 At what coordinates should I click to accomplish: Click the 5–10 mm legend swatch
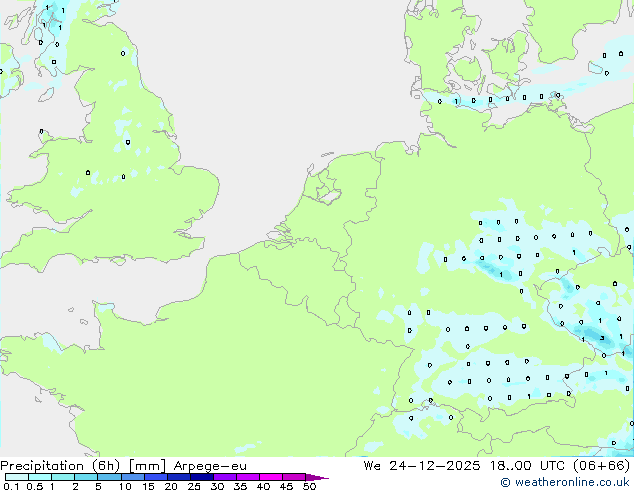coord(109,477)
